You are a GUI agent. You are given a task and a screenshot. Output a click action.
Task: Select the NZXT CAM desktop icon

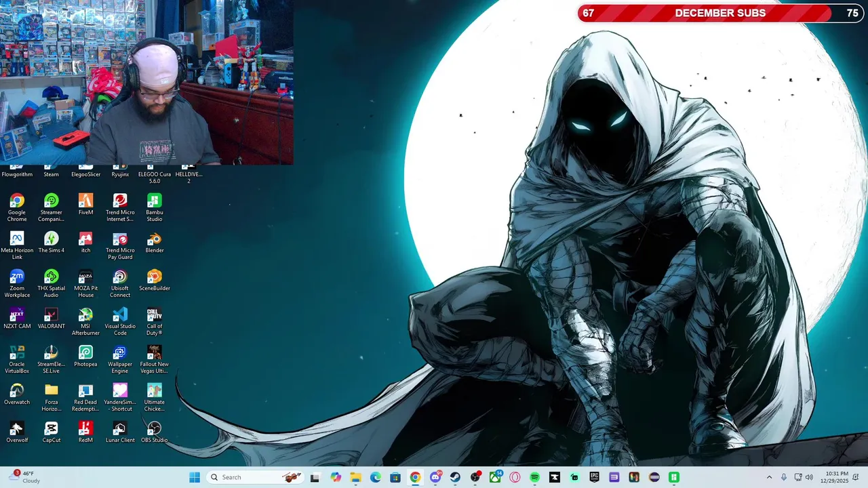[17, 318]
